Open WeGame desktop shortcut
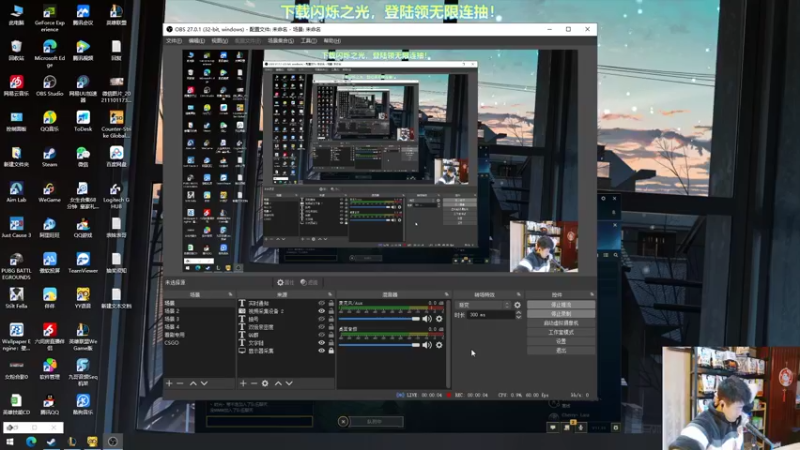This screenshot has width=800, height=450. point(49,192)
